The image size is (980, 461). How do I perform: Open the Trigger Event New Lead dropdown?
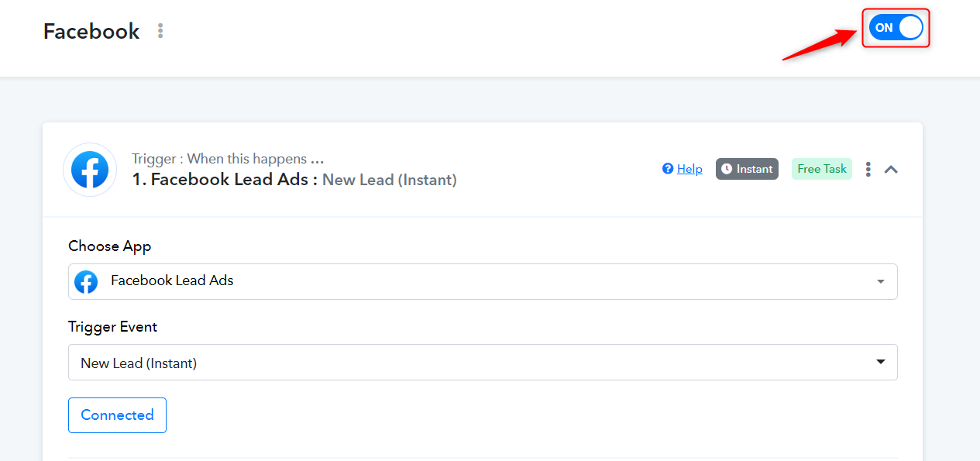483,362
